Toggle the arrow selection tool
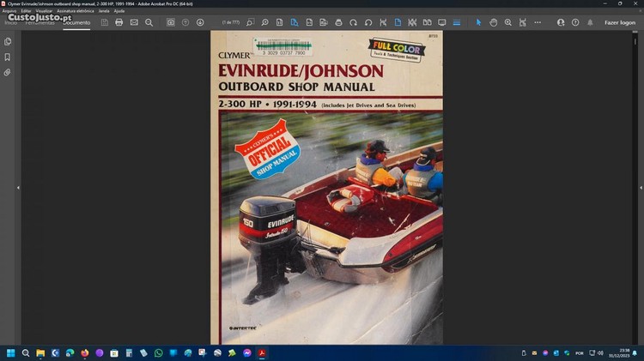Image resolution: width=644 pixels, height=361 pixels. (x=478, y=22)
